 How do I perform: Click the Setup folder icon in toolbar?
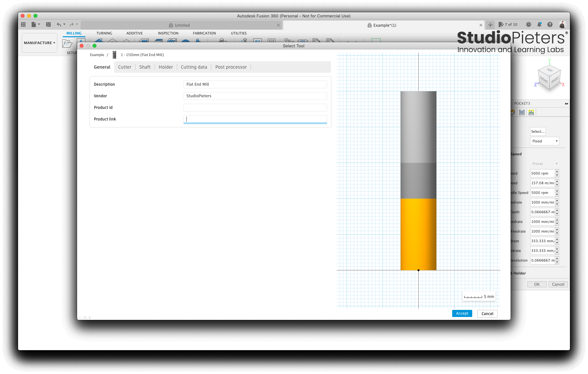[67, 43]
